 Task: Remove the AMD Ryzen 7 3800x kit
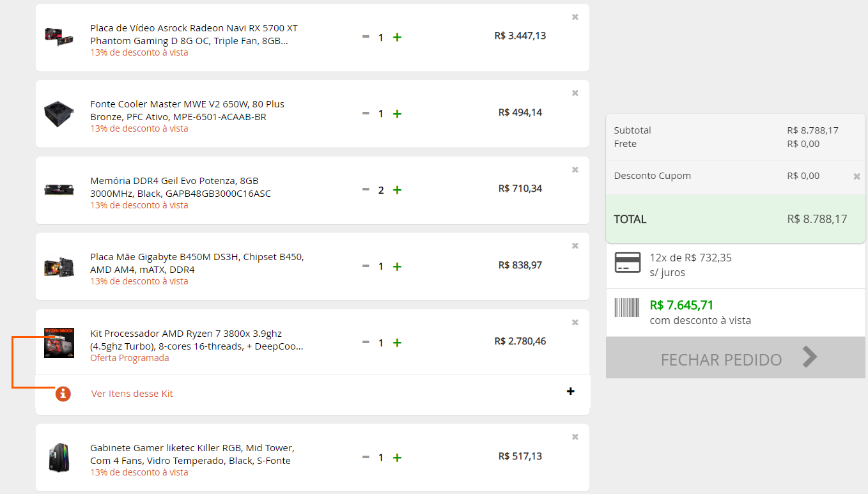[575, 322]
